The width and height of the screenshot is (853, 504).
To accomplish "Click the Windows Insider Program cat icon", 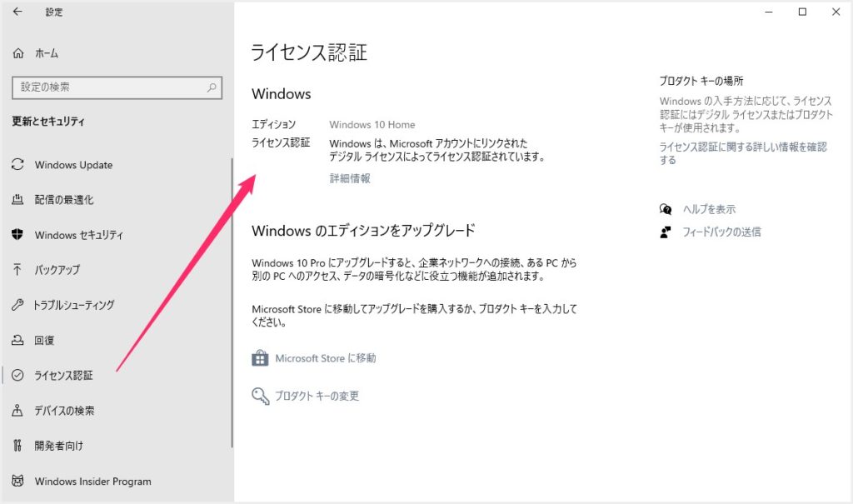I will [x=17, y=481].
